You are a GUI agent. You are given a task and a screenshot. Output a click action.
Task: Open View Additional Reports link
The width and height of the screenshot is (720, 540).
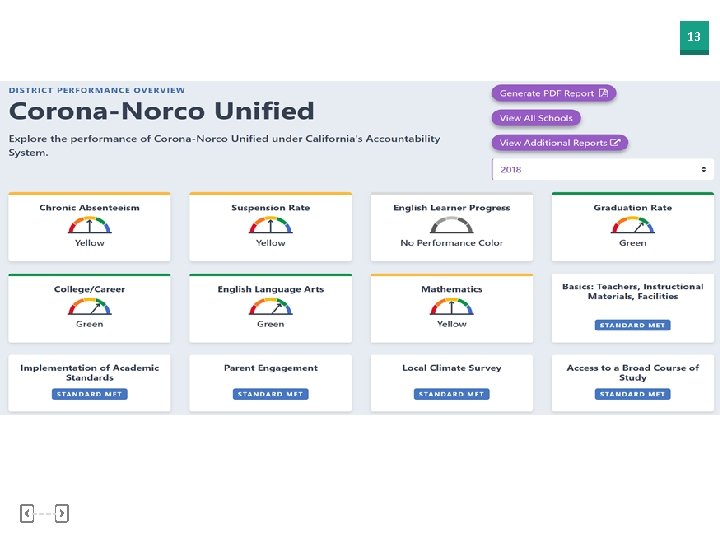click(559, 143)
